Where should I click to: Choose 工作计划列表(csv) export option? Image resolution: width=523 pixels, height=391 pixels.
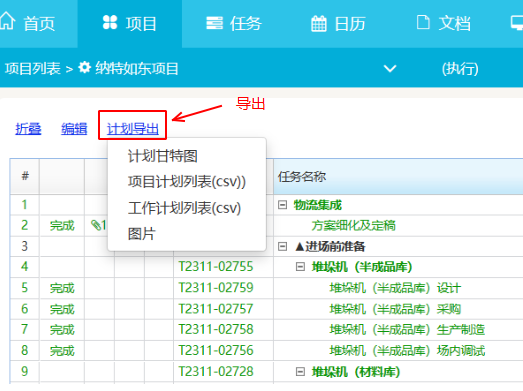(x=184, y=208)
